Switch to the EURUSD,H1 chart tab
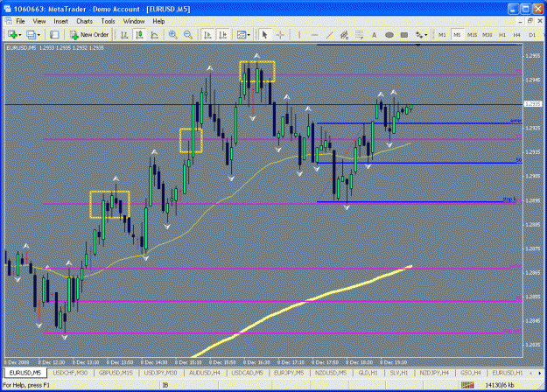 tap(508, 373)
